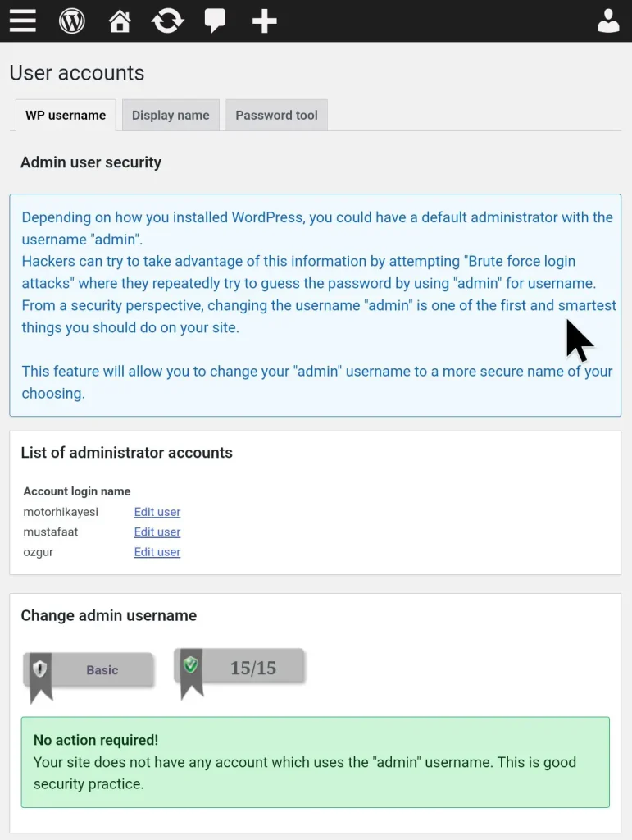Open the hamburger menu icon

22,21
